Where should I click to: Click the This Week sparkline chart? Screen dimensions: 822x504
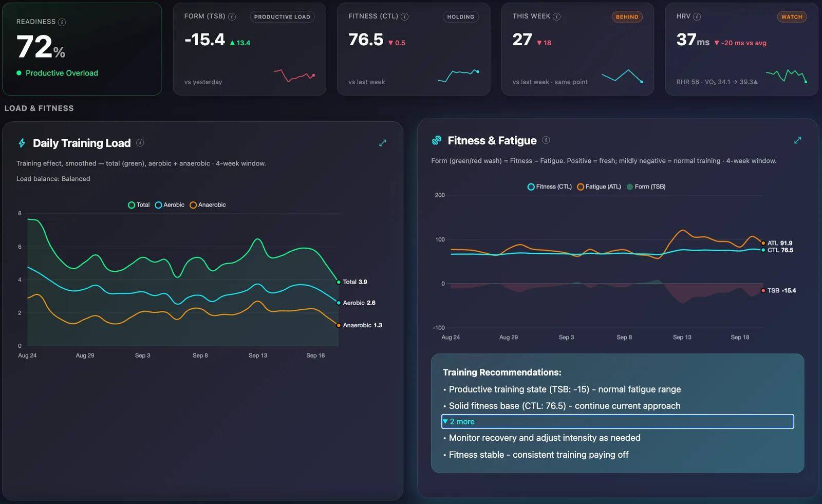[x=623, y=76]
